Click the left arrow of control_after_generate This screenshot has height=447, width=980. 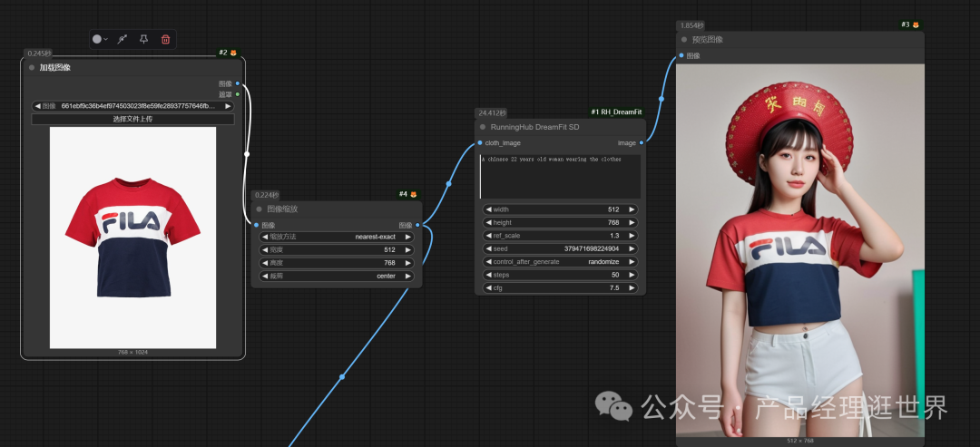[489, 262]
